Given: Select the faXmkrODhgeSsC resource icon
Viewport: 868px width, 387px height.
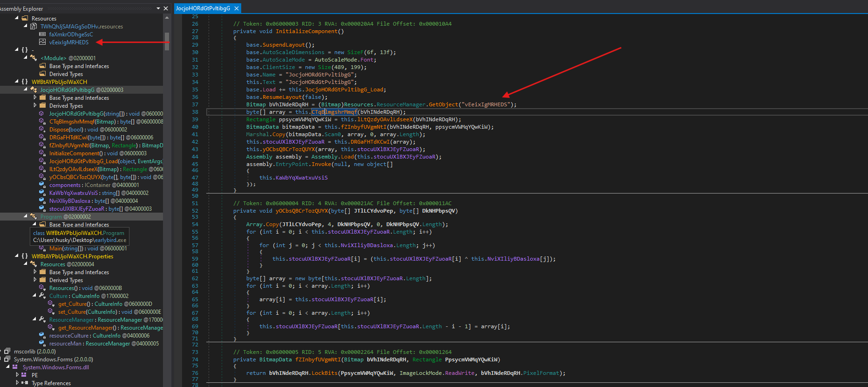Looking at the screenshot, I should point(42,34).
